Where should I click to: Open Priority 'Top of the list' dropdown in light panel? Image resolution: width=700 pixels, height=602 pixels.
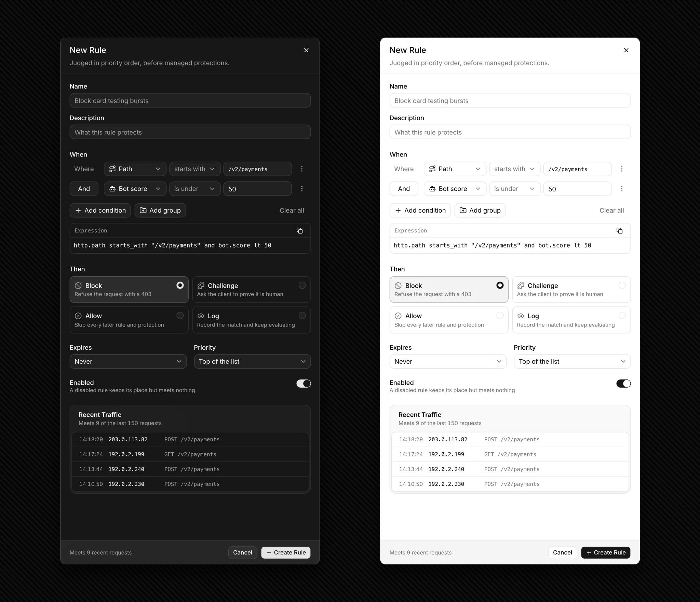pos(572,361)
